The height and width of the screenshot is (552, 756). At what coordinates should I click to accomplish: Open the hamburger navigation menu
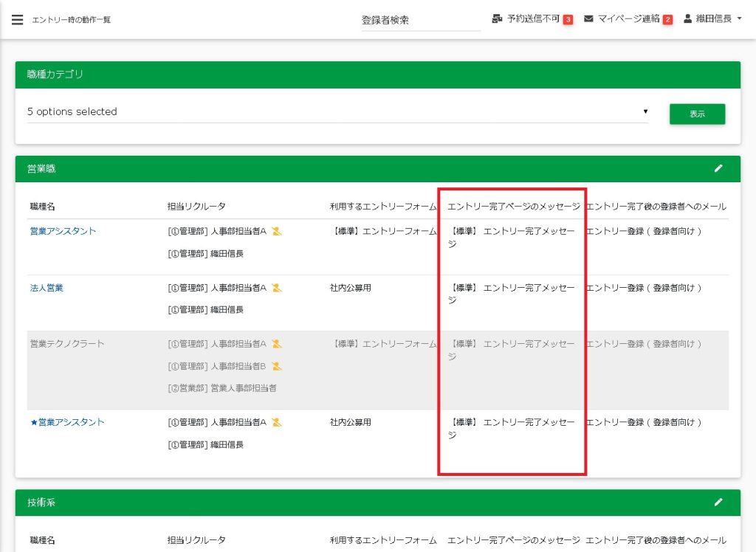coord(18,20)
